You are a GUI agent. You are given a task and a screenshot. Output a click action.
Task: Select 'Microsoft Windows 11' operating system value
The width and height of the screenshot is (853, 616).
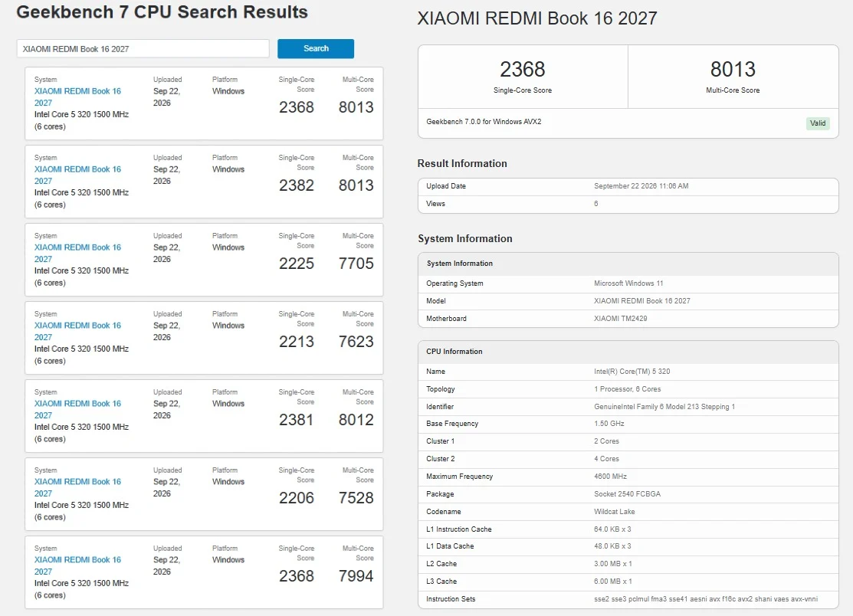(628, 283)
